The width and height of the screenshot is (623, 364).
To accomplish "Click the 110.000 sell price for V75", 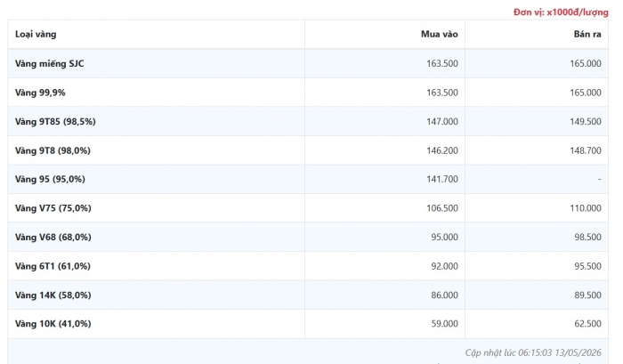I will (x=586, y=208).
